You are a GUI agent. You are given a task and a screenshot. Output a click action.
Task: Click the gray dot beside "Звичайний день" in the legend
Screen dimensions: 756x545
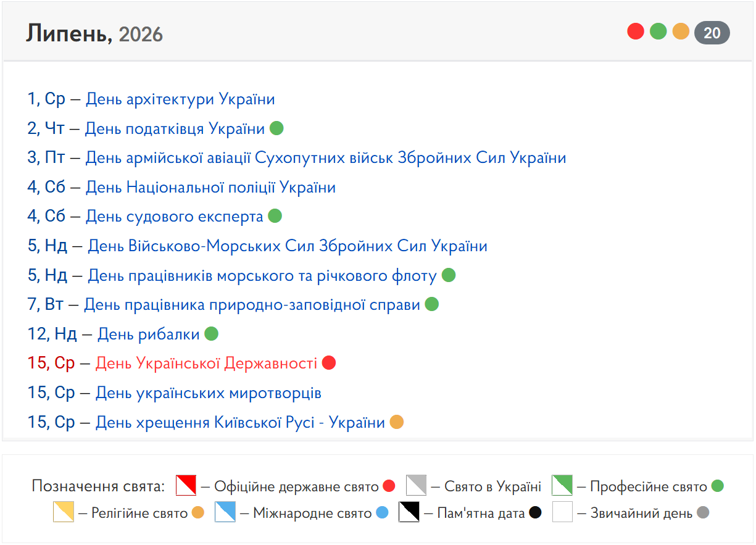703,513
